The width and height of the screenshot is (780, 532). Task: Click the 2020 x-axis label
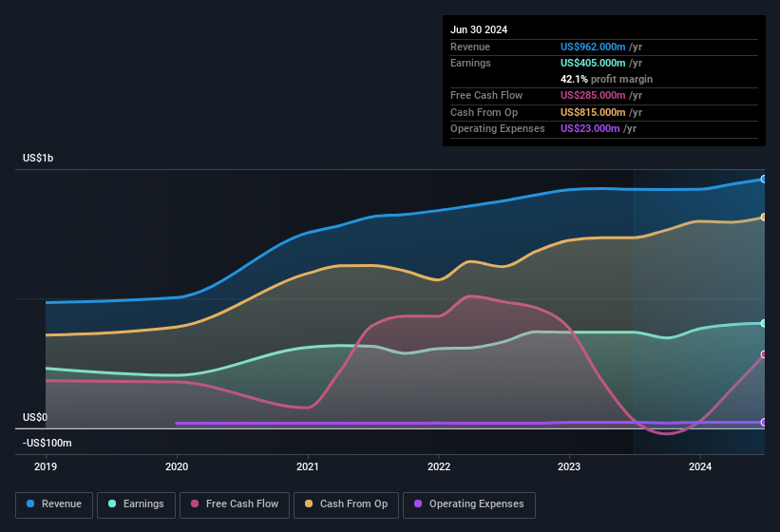point(177,466)
